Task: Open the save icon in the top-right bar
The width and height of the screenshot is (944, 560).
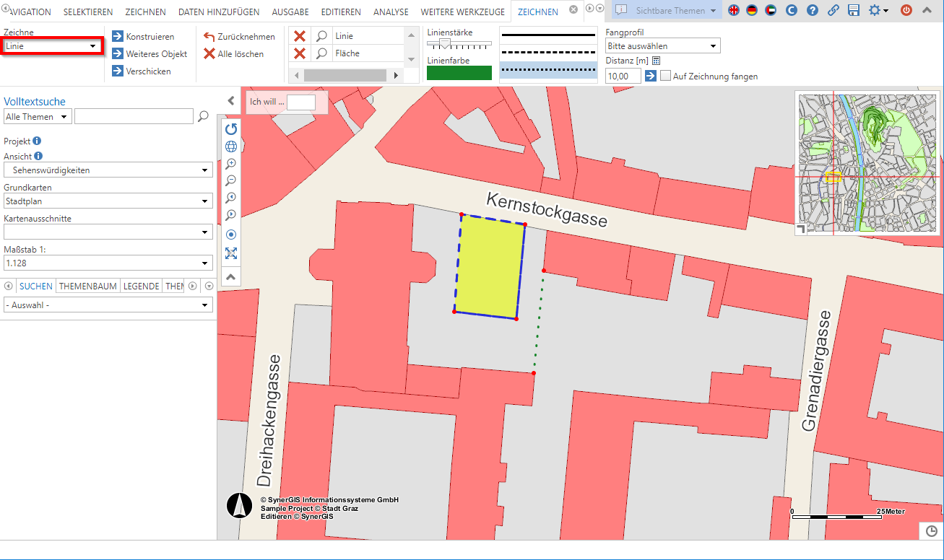Action: coord(854,11)
